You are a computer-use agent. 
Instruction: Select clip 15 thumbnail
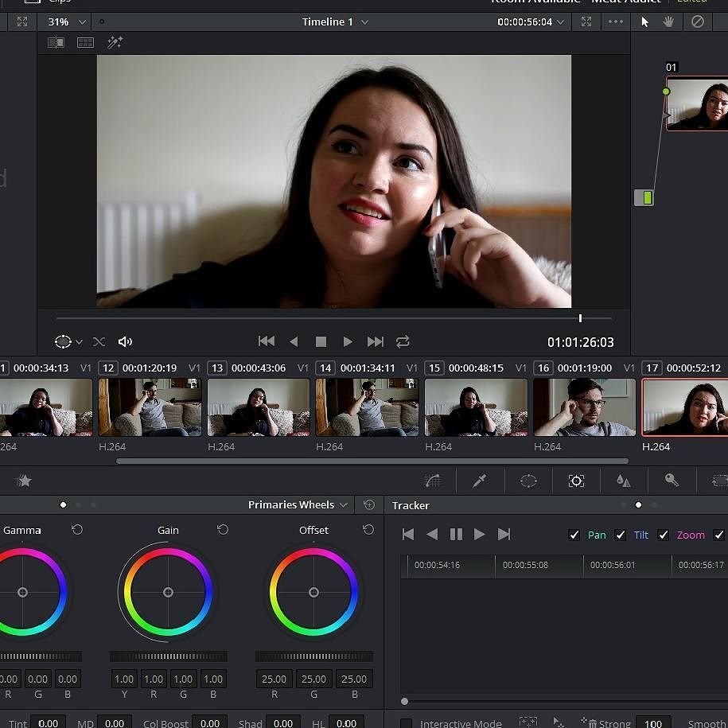pyautogui.click(x=476, y=407)
